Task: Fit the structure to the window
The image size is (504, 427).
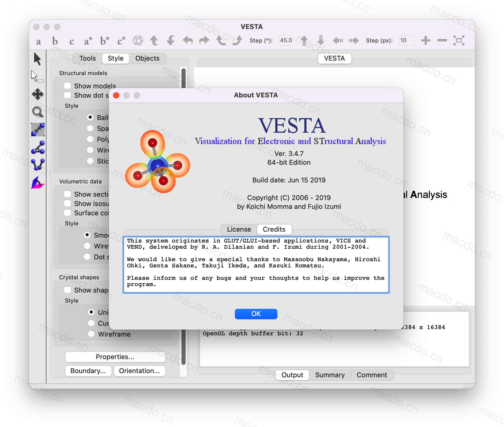Action: click(x=459, y=40)
